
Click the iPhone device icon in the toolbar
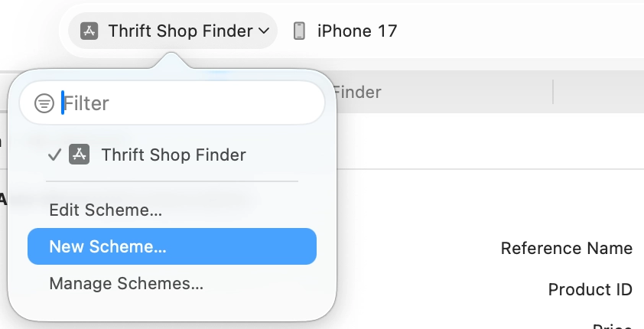point(299,31)
